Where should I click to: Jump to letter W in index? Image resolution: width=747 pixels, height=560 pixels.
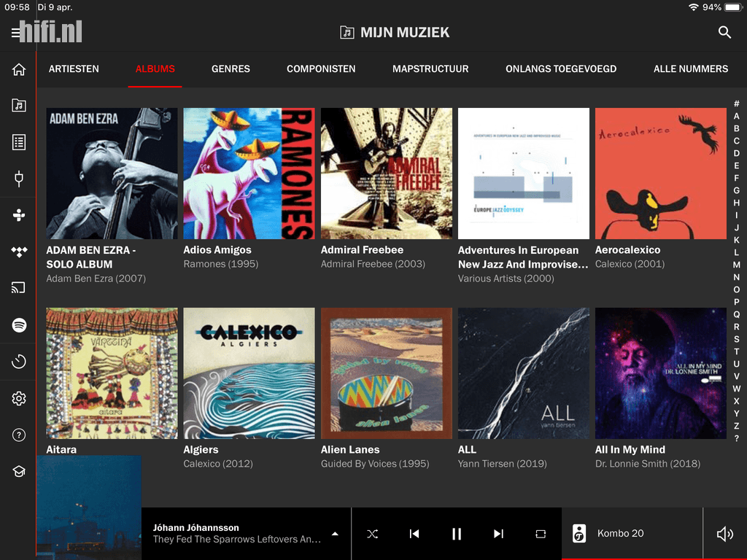737,389
